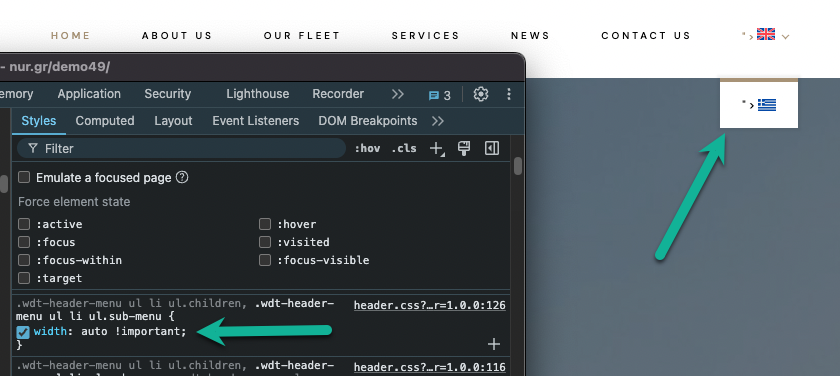
Task: Switch to the Styles tab
Action: pos(39,121)
